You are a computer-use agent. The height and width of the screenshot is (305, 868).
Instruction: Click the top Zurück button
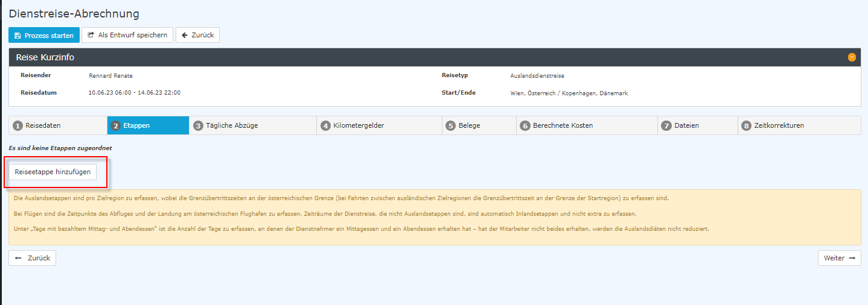point(197,35)
